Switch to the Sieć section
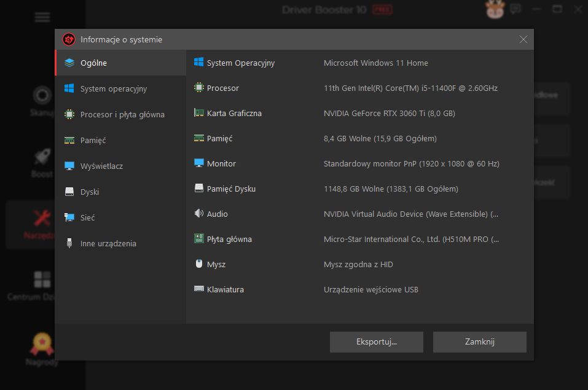The width and height of the screenshot is (588, 390). click(x=120, y=217)
